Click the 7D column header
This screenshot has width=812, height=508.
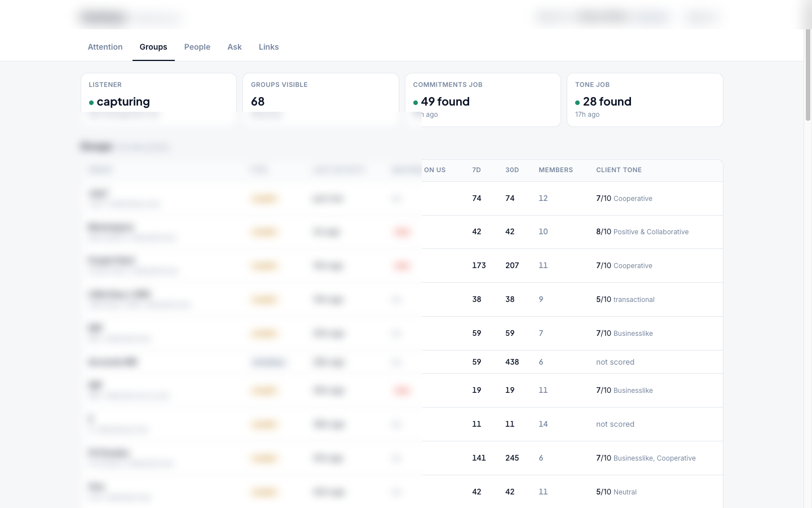[x=476, y=170]
